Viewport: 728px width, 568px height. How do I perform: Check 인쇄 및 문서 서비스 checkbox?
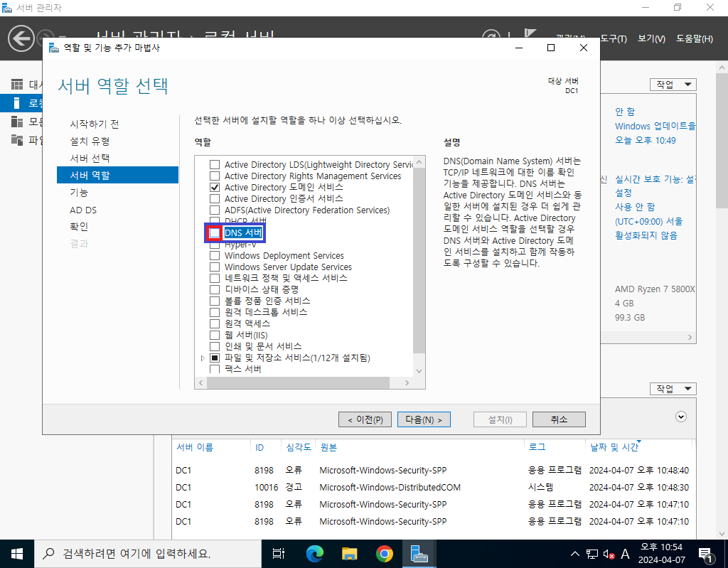pyautogui.click(x=215, y=346)
